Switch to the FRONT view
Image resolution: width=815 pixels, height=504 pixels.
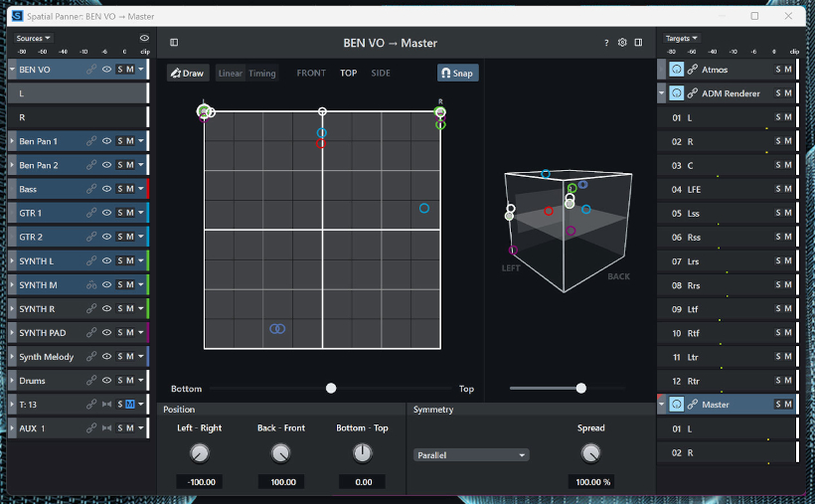(311, 73)
